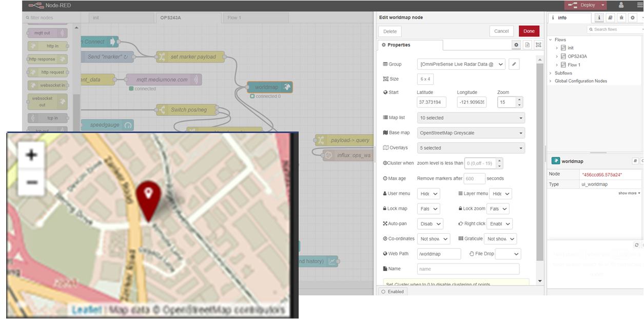The height and width of the screenshot is (319, 644).
Task: Open the File Drop dropdown
Action: [x=508, y=254]
